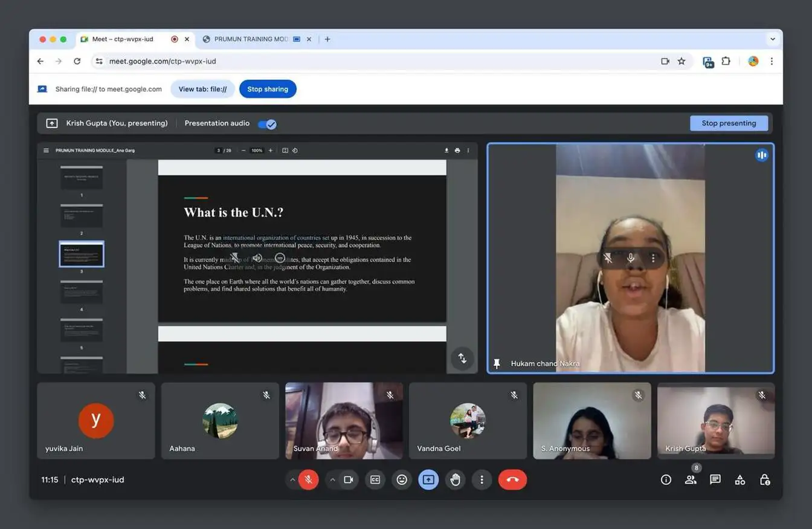Click zoom in plus on PDF toolbar
The width and height of the screenshot is (812, 529).
[x=271, y=151]
